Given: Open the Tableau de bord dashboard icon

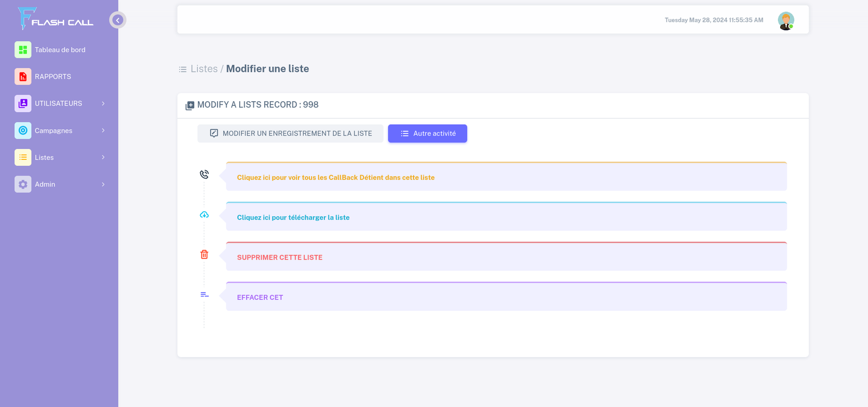Looking at the screenshot, I should tap(23, 50).
